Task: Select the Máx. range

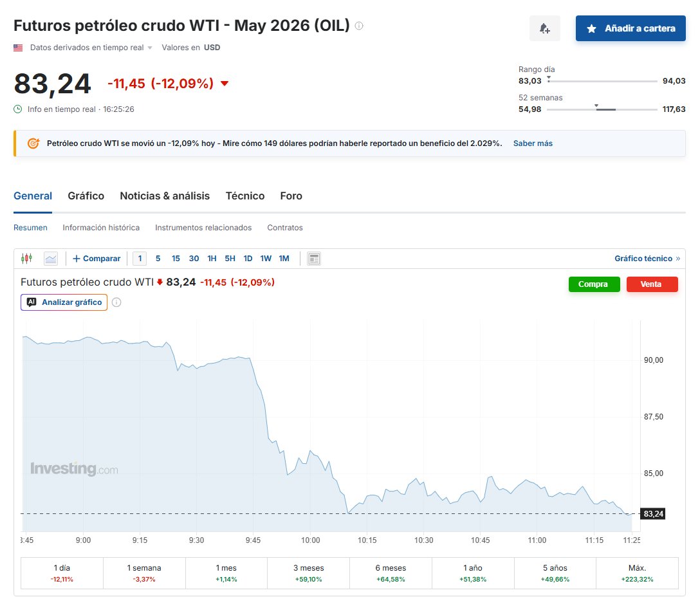Action: [x=637, y=573]
